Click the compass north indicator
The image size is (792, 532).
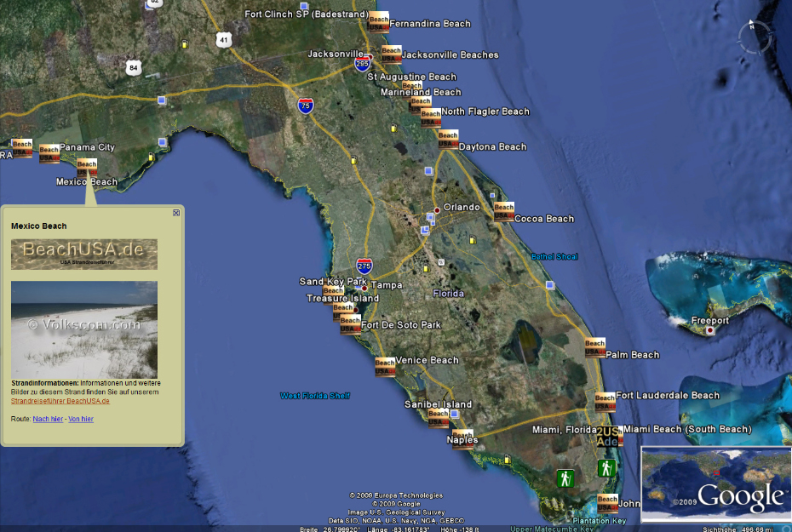(752, 24)
